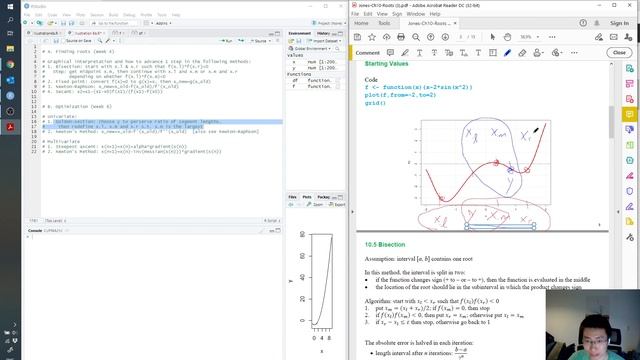Click Zoom in the Plots pane
640x360 pixels.
315,204
